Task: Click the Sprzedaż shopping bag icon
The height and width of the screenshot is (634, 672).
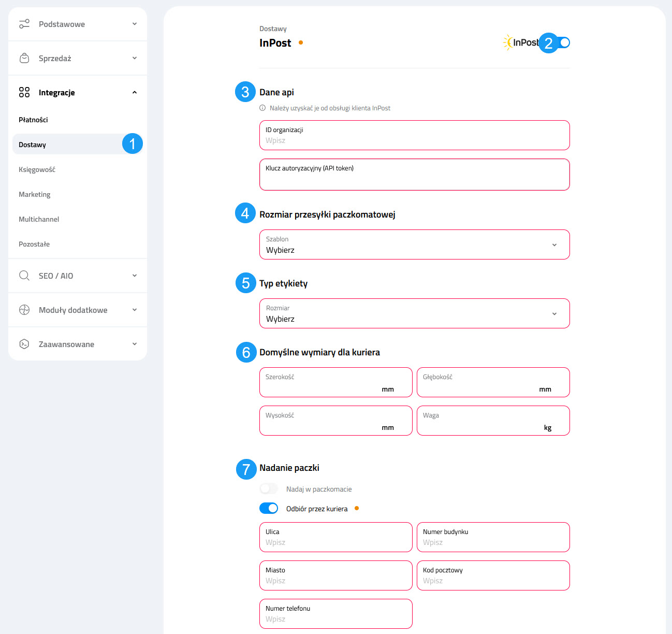Action: pos(24,58)
